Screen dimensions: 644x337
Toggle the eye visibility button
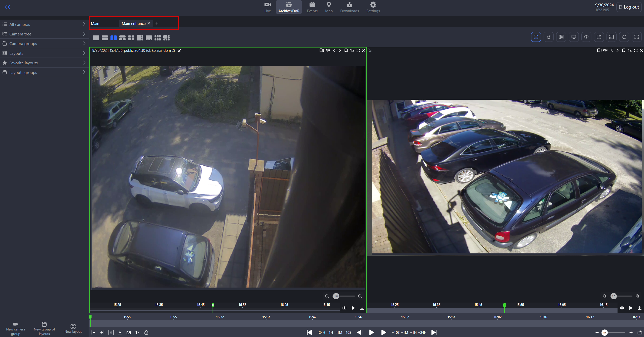[x=586, y=37]
